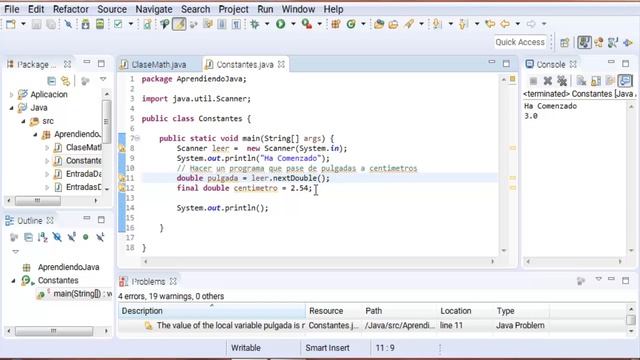
Task: Click the Last Edit Location arrow icon
Action: click(490, 24)
